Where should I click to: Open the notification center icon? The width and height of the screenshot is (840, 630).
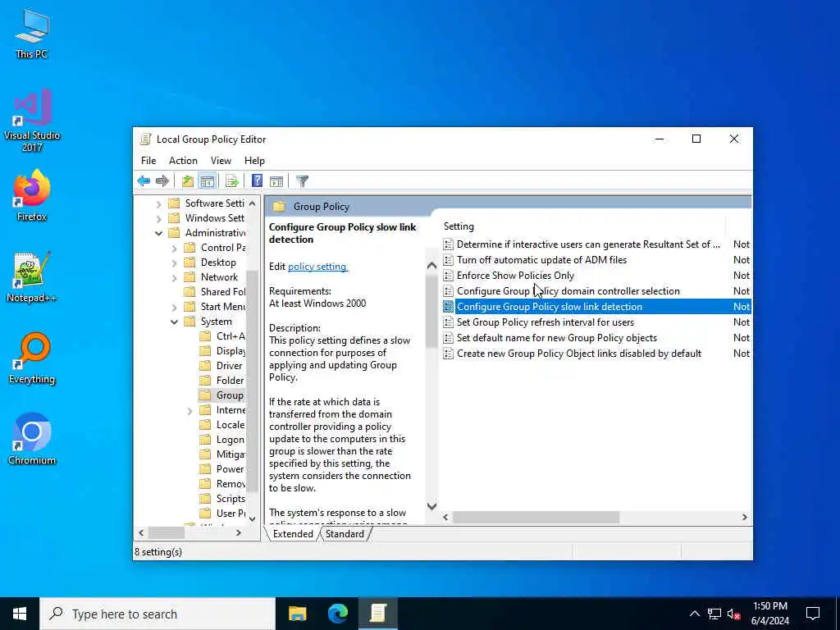pos(813,614)
